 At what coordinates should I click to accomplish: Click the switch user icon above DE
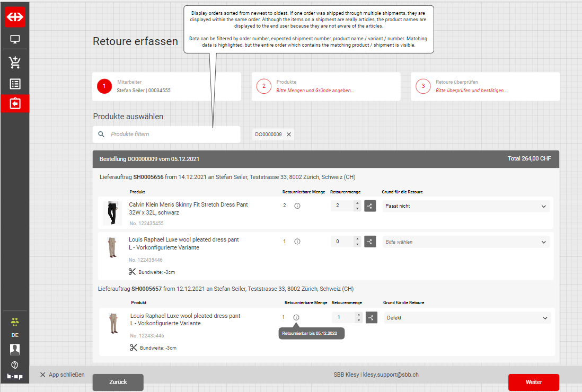[15, 322]
